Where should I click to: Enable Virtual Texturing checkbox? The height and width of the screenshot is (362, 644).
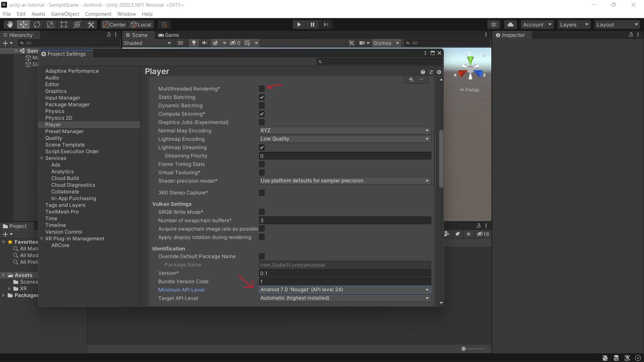[x=262, y=173]
